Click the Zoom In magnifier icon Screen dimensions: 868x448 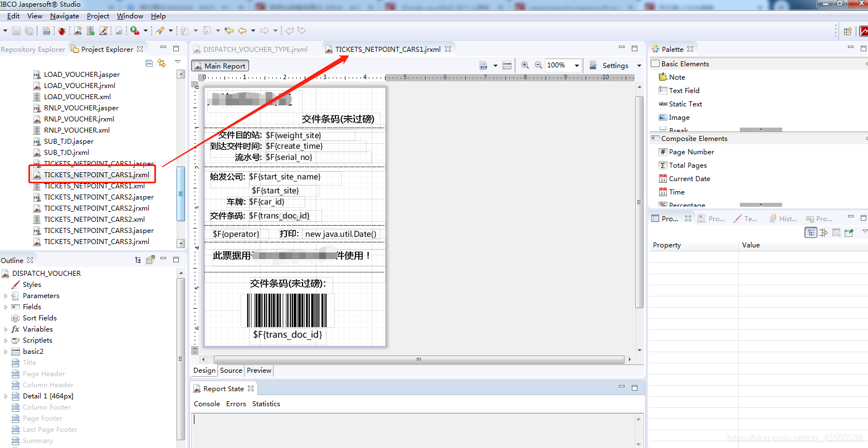[x=525, y=65]
